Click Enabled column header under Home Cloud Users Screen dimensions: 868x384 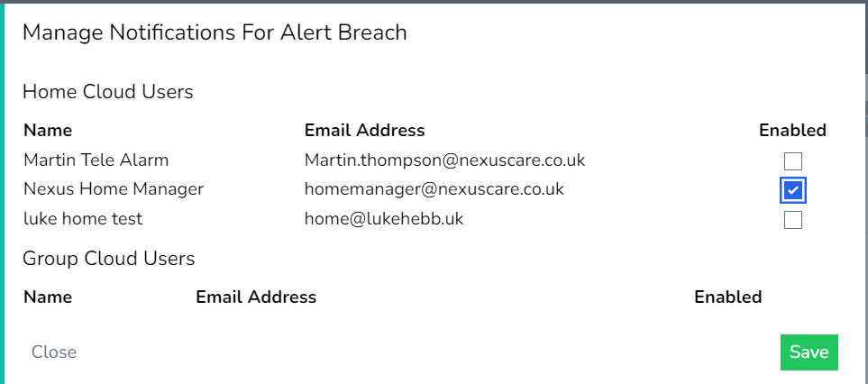792,131
